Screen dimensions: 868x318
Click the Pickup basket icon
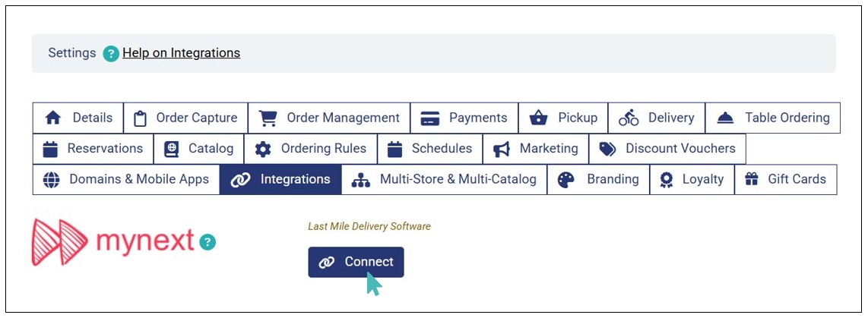539,118
